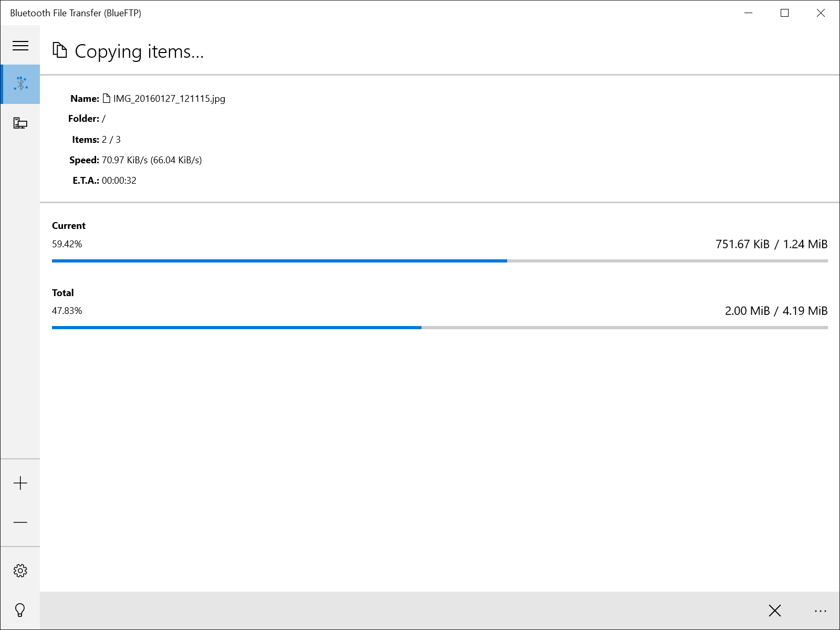The image size is (840, 630).
Task: Click the minus icon in sidebar
Action: 20,522
